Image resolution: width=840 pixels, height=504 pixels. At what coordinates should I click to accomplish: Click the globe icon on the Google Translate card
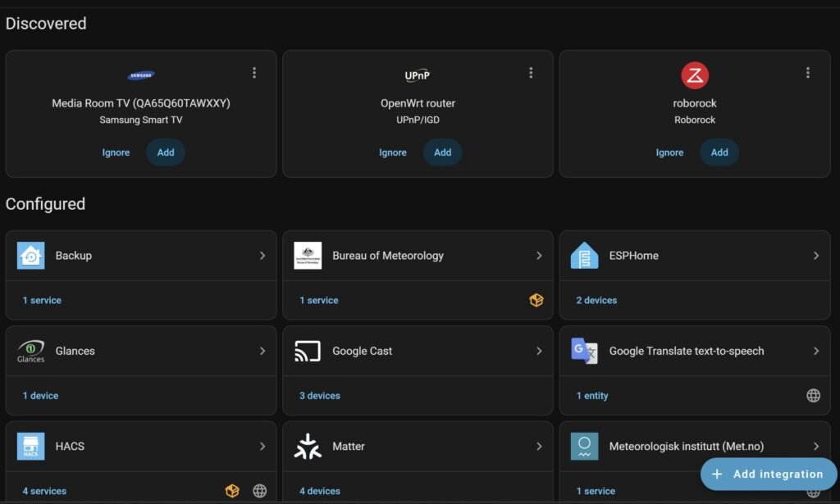coord(813,395)
